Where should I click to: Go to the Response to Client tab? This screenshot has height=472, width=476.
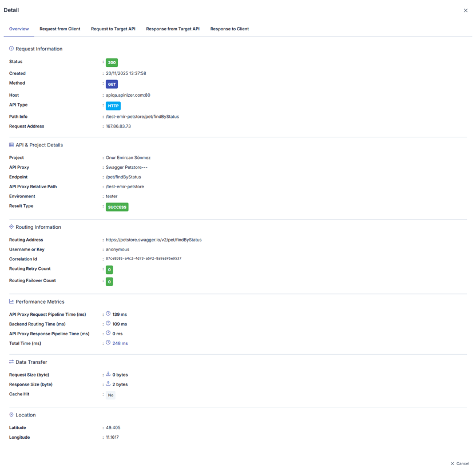tap(229, 29)
